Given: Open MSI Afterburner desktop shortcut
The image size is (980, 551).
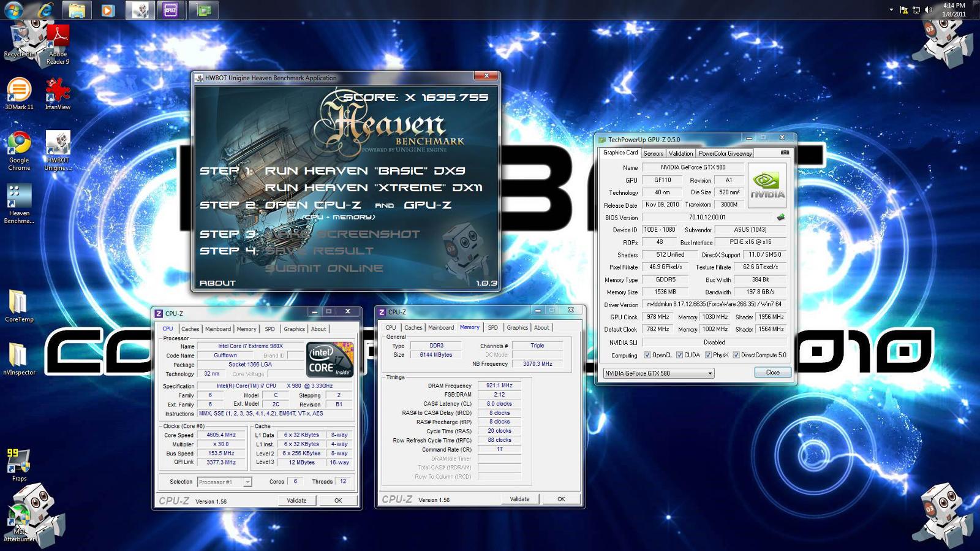Looking at the screenshot, I should 19,522.
